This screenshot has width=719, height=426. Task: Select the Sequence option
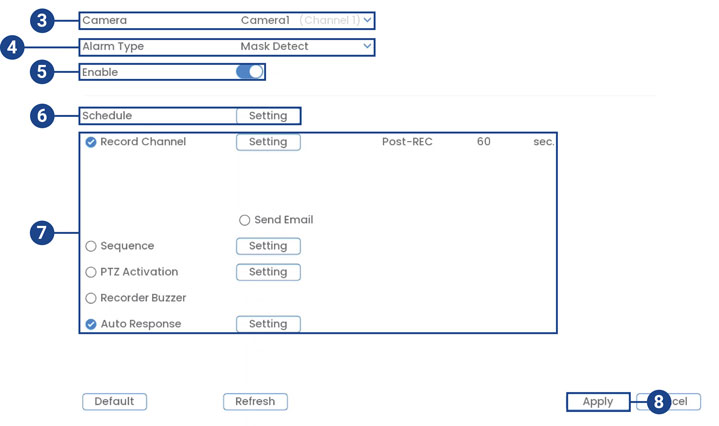pyautogui.click(x=91, y=246)
